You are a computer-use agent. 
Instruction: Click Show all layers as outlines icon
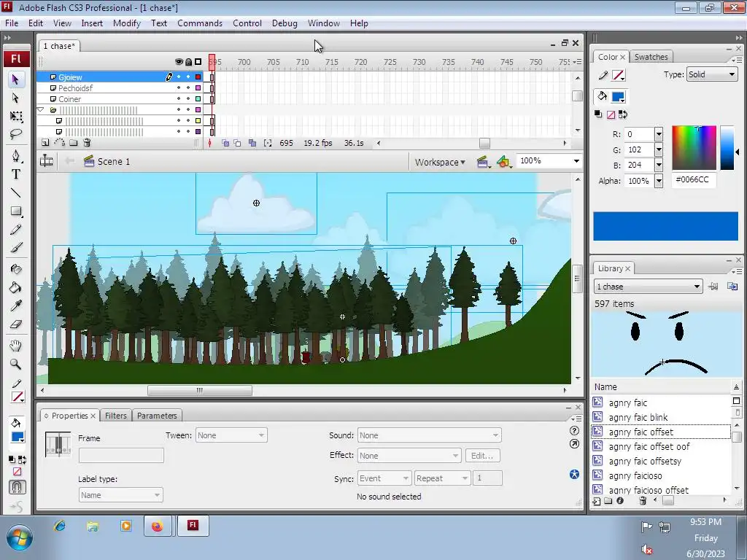[198, 62]
